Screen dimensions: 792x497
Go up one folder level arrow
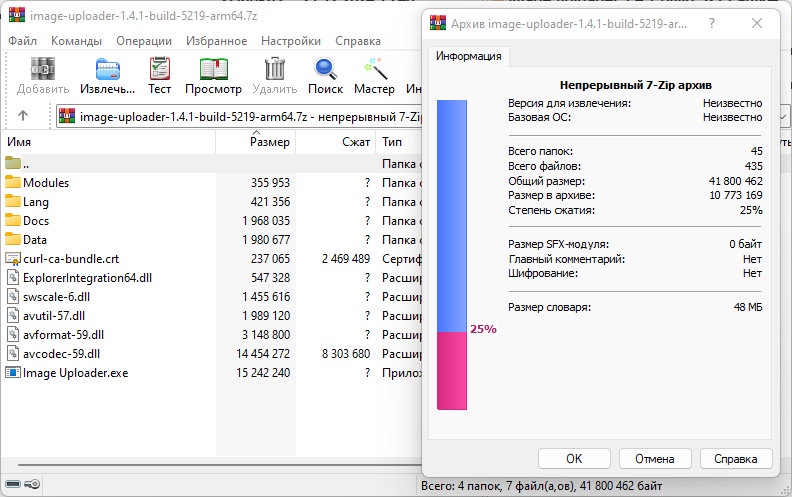(23, 116)
